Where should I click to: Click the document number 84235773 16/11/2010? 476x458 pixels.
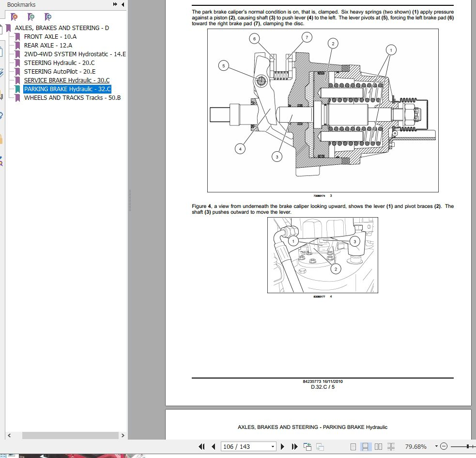322,381
